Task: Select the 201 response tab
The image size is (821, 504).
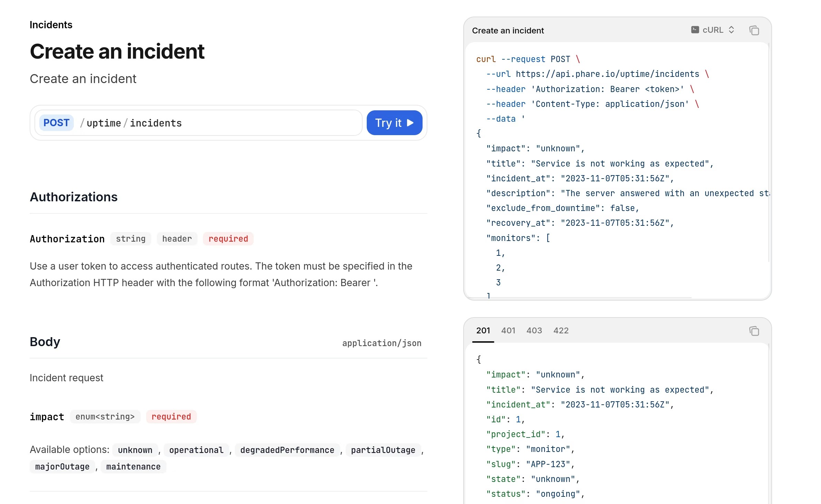Action: point(484,331)
